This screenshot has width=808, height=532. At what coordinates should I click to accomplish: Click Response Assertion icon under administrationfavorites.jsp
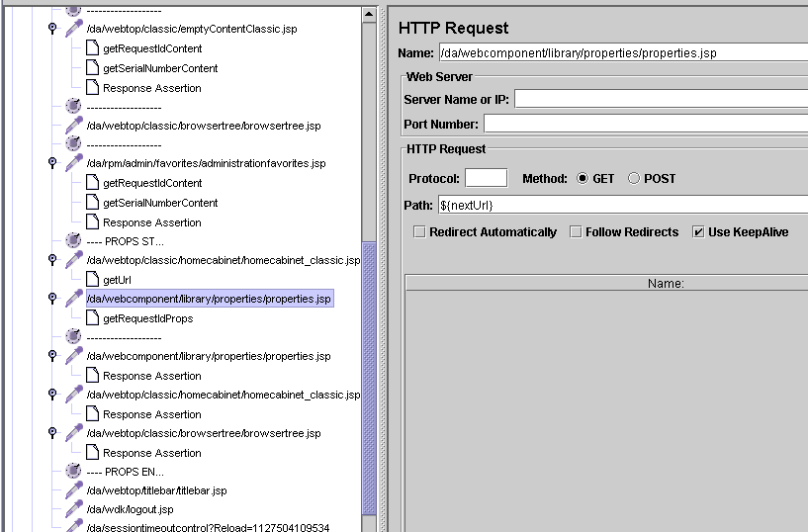pos(92,222)
